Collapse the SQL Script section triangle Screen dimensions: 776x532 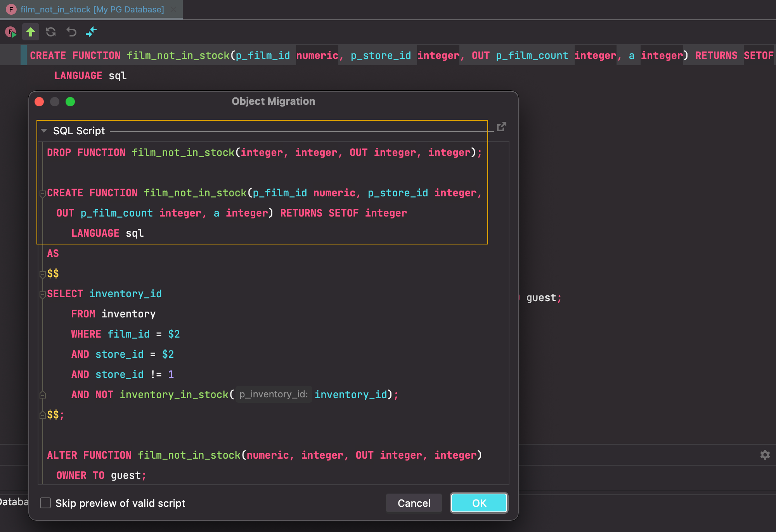[x=44, y=131]
